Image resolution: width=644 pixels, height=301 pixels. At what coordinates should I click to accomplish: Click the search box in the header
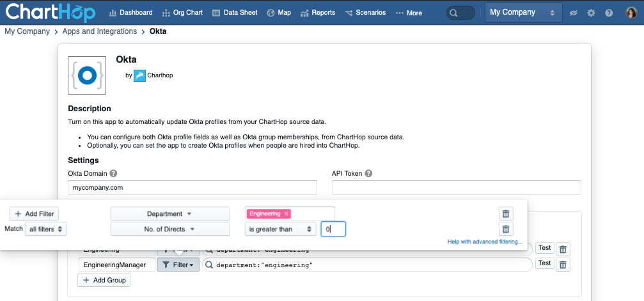pyautogui.click(x=460, y=13)
